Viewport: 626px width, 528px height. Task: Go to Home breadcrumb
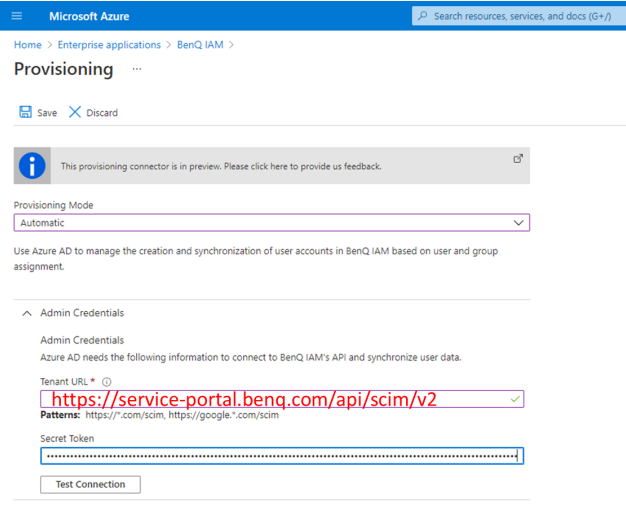pyautogui.click(x=28, y=45)
